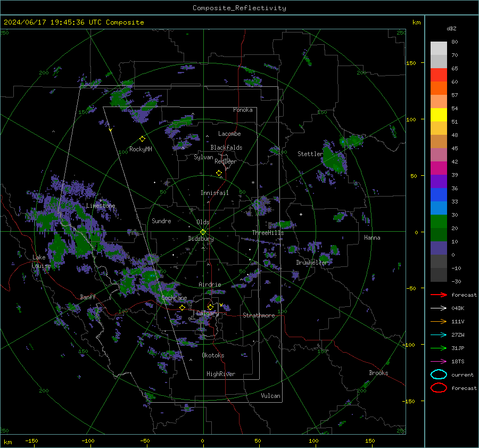Click the Strathmore town label
The image size is (479, 448).
point(259,315)
